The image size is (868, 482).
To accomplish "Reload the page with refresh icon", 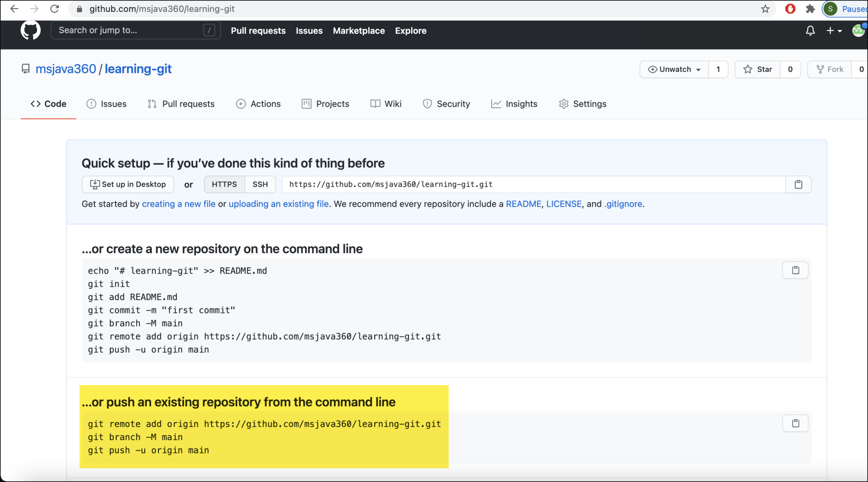I will (x=55, y=9).
